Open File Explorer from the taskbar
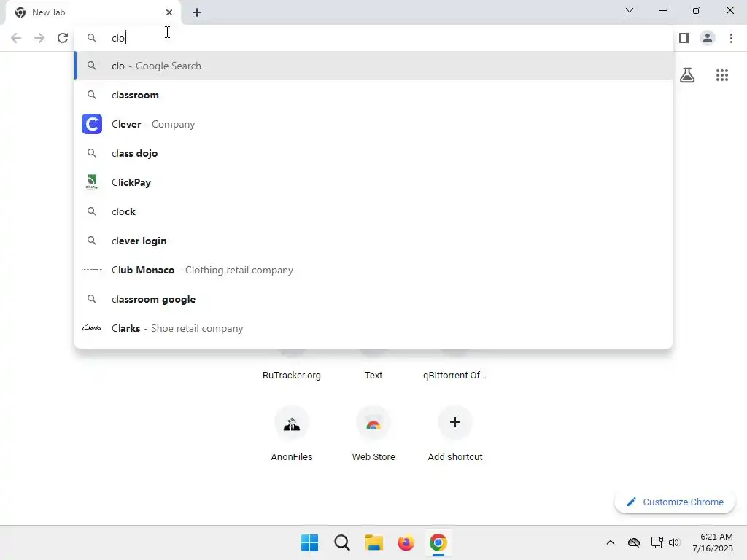 (x=374, y=542)
